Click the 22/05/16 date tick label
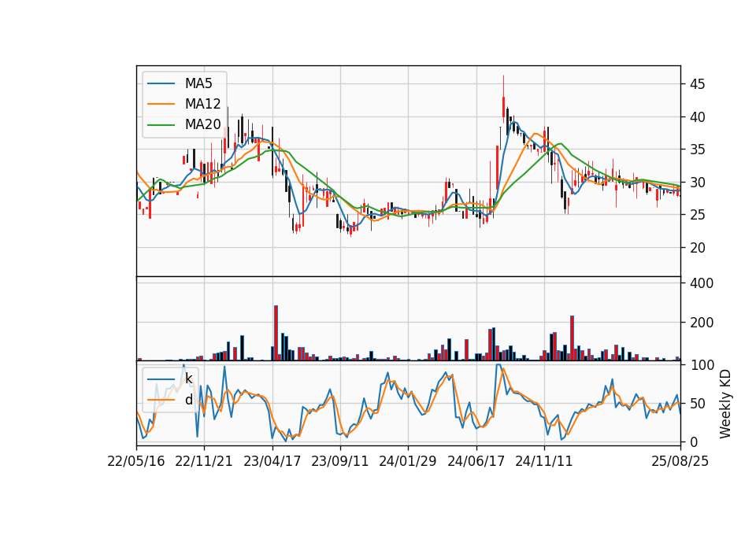Viewport: 756px width, 543px height. pyautogui.click(x=136, y=461)
